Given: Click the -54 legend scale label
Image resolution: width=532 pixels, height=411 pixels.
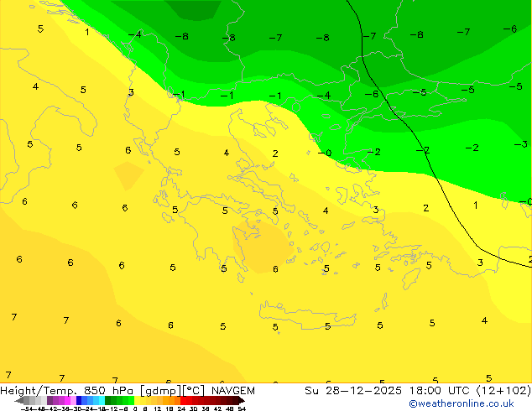Looking at the screenshot, I should (x=27, y=408).
